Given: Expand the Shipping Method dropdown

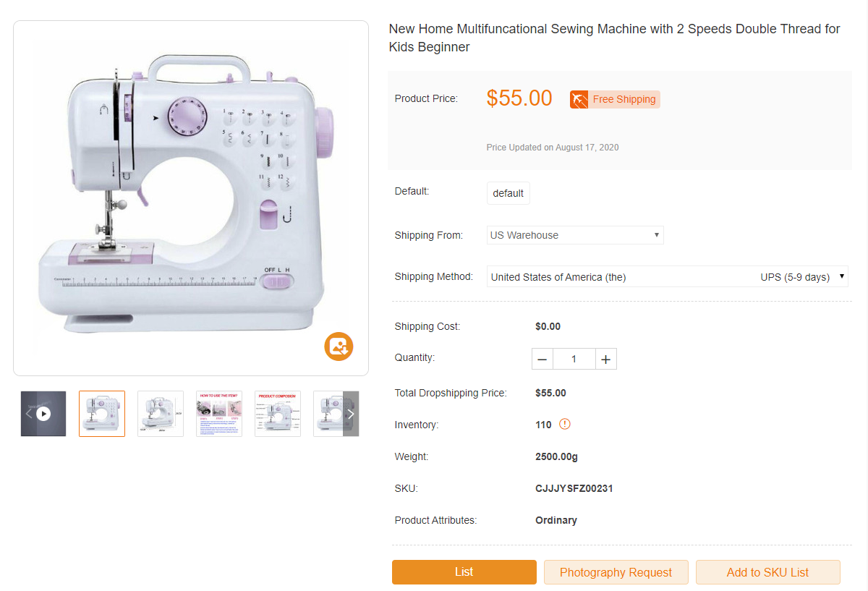Looking at the screenshot, I should click(x=667, y=277).
